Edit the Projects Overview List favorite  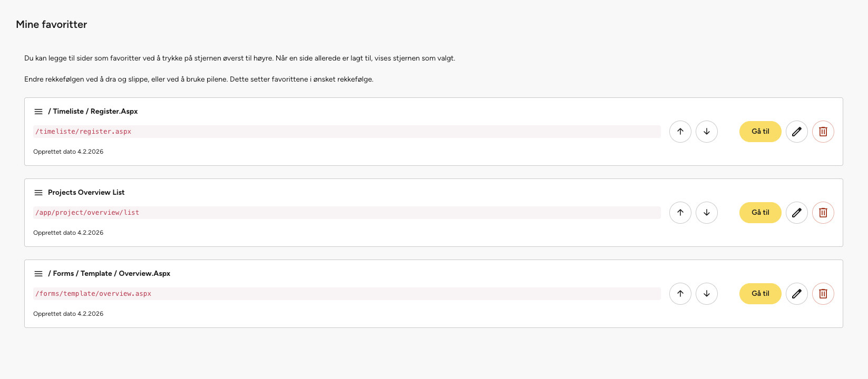point(796,213)
